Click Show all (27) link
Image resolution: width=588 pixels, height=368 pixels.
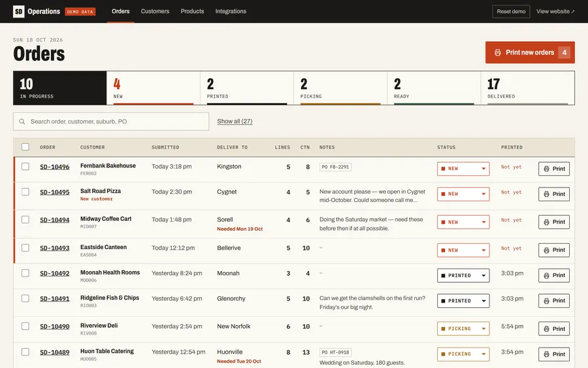(x=235, y=121)
